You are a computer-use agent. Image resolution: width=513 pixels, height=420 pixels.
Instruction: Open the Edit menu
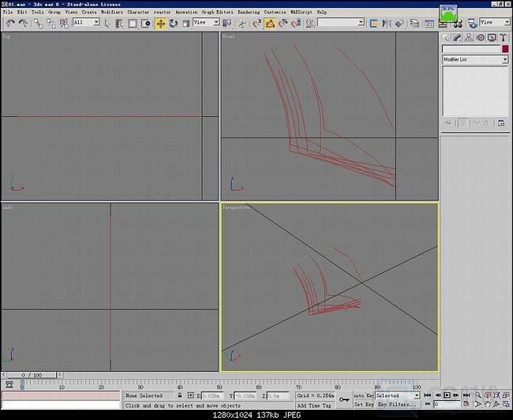22,12
